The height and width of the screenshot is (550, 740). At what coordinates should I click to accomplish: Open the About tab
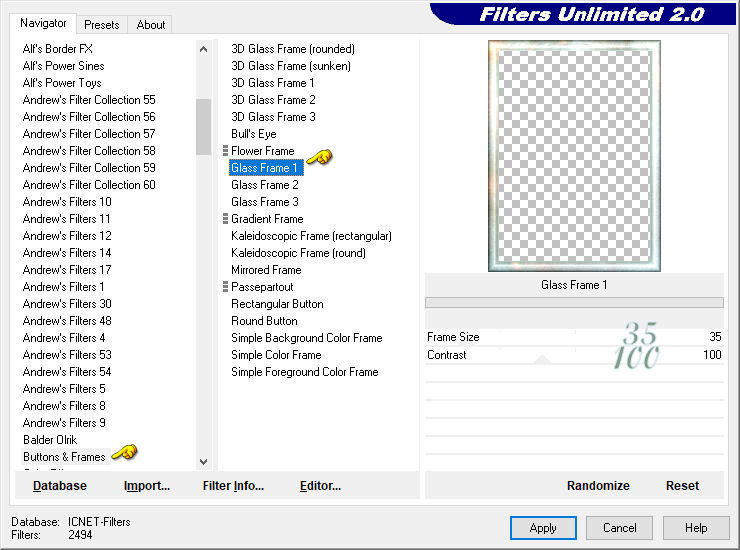(x=151, y=25)
